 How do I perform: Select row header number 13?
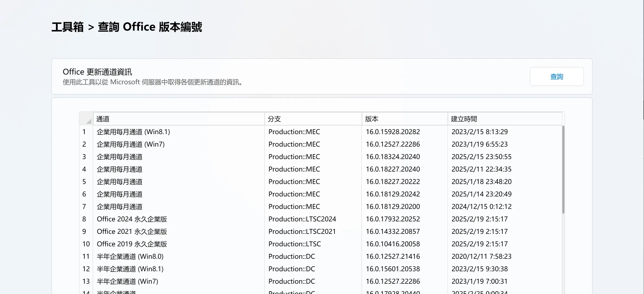point(86,282)
